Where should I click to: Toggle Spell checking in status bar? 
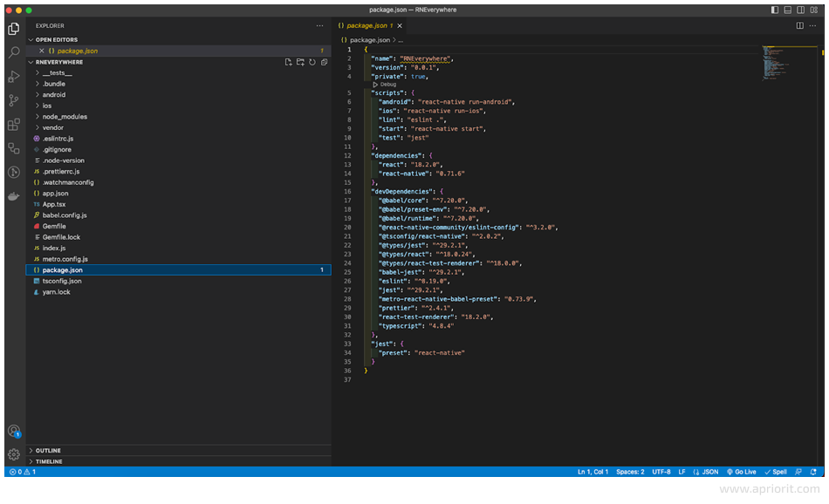[x=776, y=472]
